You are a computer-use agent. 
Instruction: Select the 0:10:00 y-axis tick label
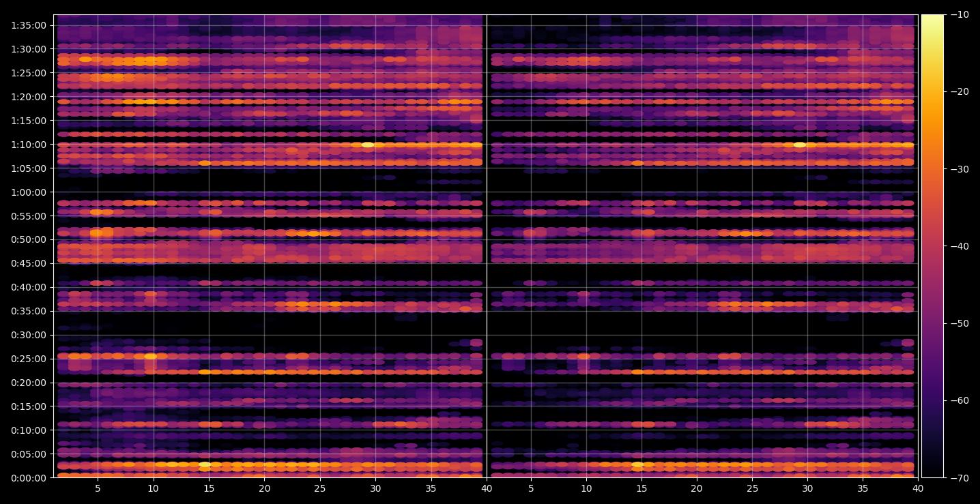click(29, 430)
